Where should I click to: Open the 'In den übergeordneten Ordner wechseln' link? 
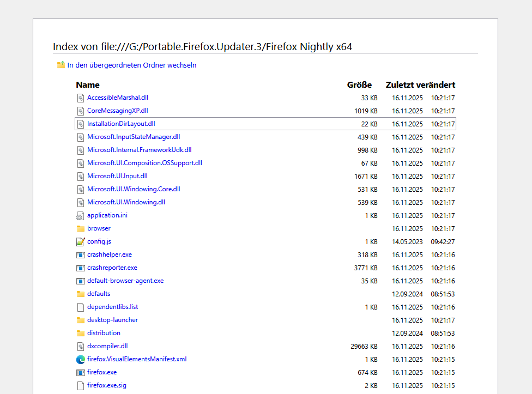pos(131,65)
